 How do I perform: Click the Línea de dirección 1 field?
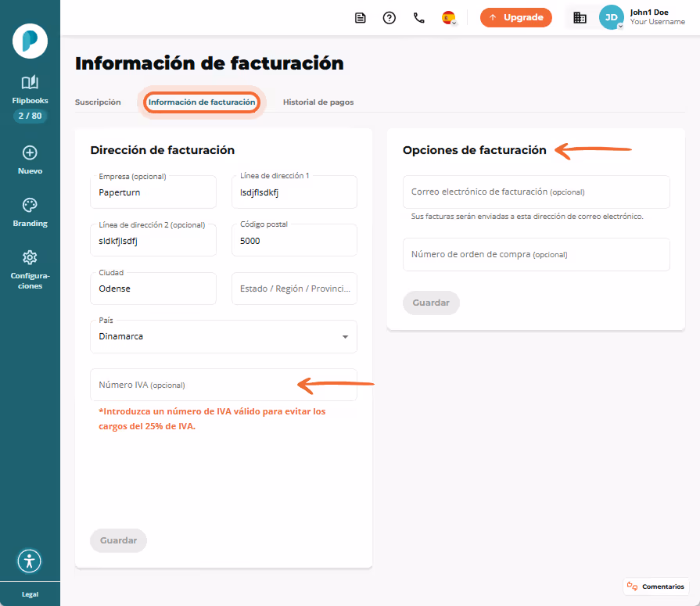pos(294,192)
